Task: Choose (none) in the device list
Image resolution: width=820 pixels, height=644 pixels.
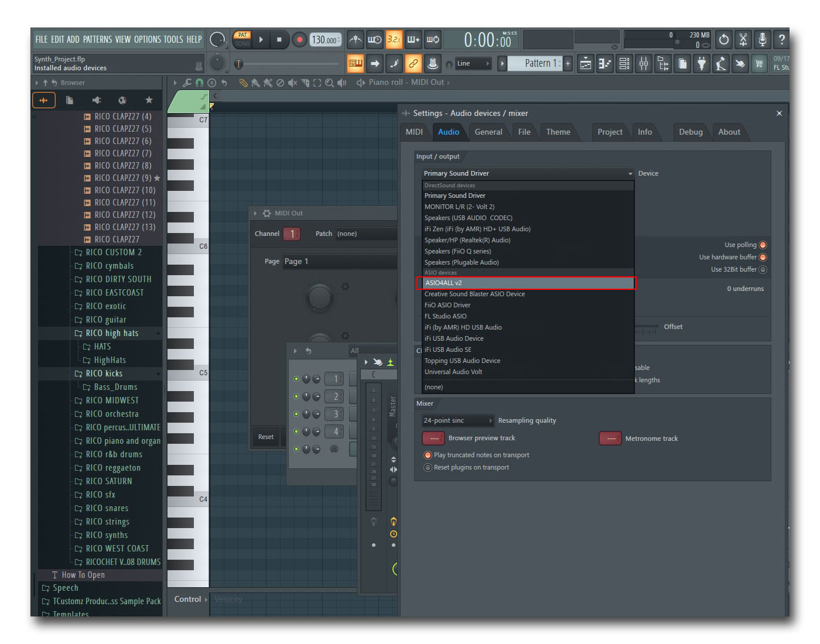Action: [528, 387]
